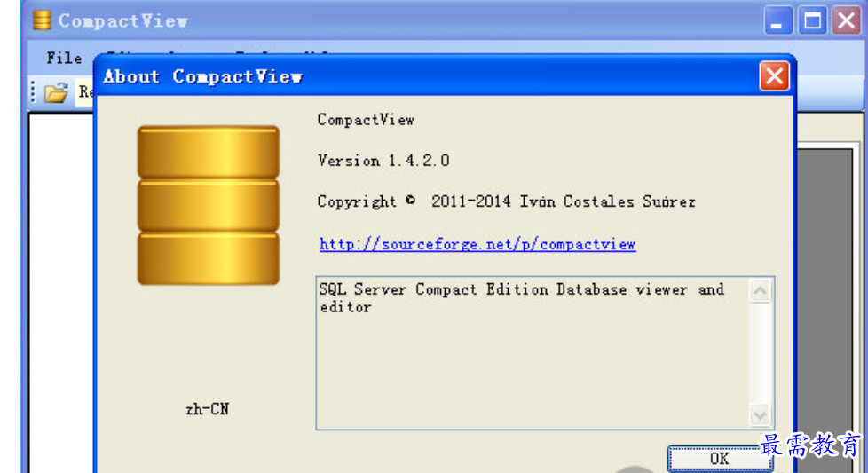
Task: Click the open folder toolbar icon
Action: click(x=55, y=92)
